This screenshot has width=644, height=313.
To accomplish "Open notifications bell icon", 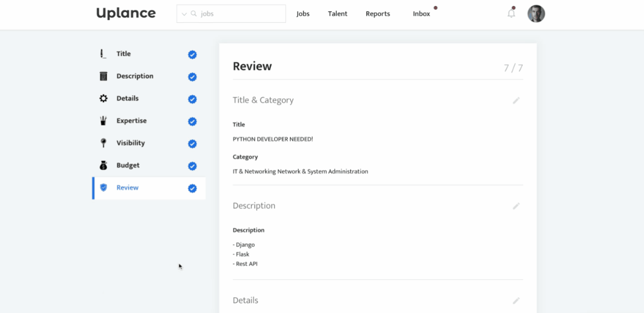I will [x=511, y=13].
